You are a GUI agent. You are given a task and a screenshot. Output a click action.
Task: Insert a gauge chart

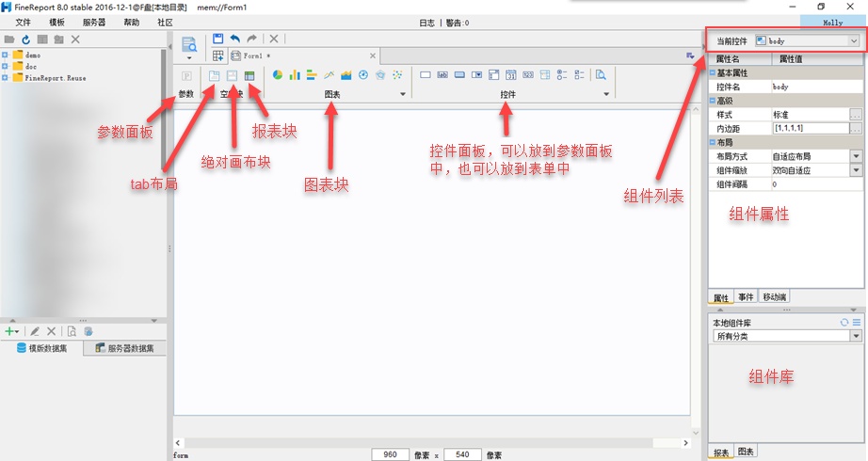(363, 74)
